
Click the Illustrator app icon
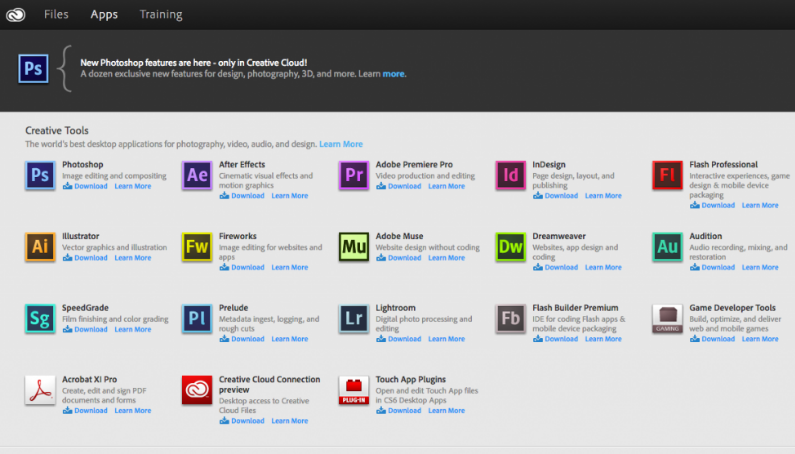click(x=40, y=247)
